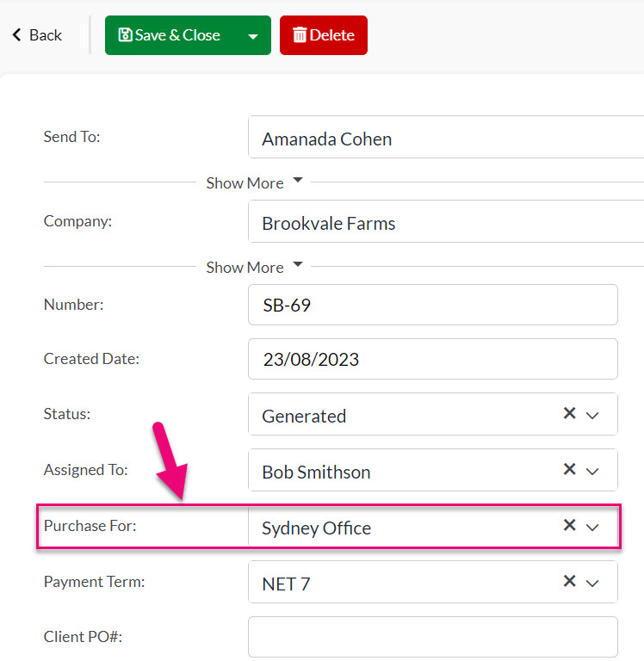Image resolution: width=644 pixels, height=661 pixels.
Task: Click the Back arrow icon
Action: [17, 35]
